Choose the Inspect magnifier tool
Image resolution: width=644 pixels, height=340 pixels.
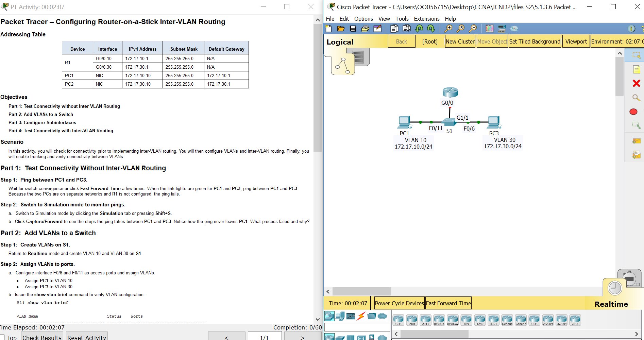click(636, 98)
